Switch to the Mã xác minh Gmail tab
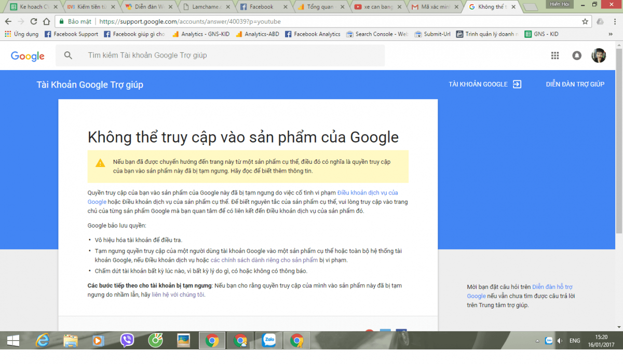This screenshot has width=623, height=364. click(434, 7)
